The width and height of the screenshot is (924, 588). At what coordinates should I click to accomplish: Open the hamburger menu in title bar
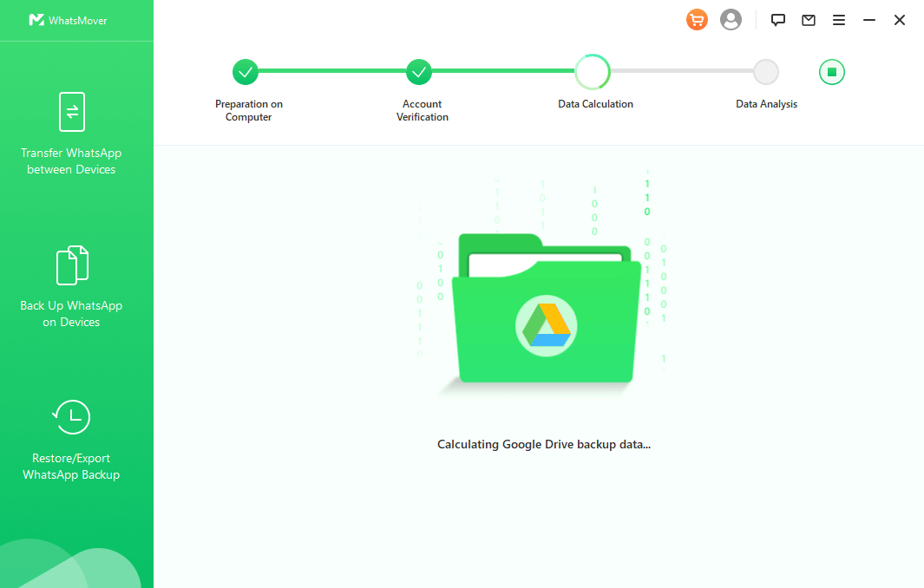pyautogui.click(x=839, y=20)
